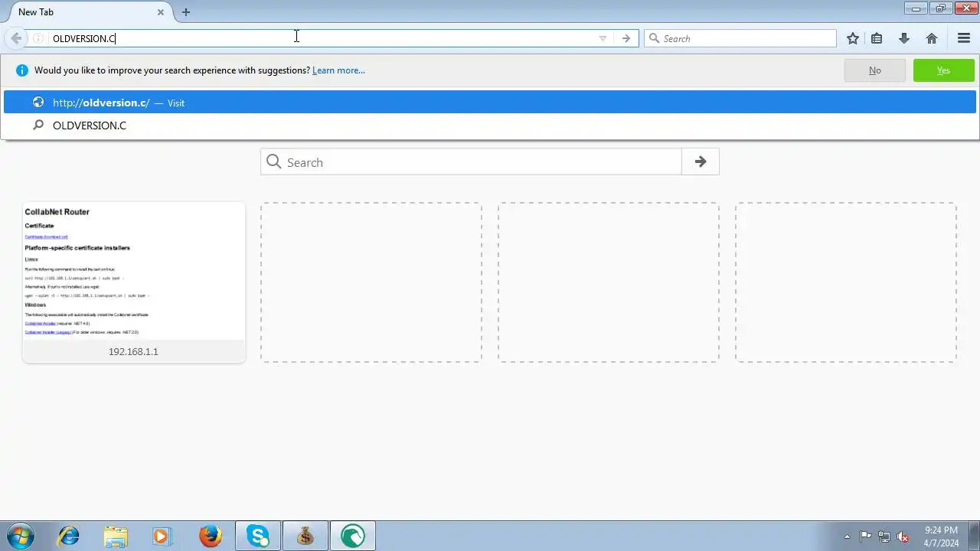Bookmark this page with the star icon
This screenshot has height=551, width=980.
852,38
